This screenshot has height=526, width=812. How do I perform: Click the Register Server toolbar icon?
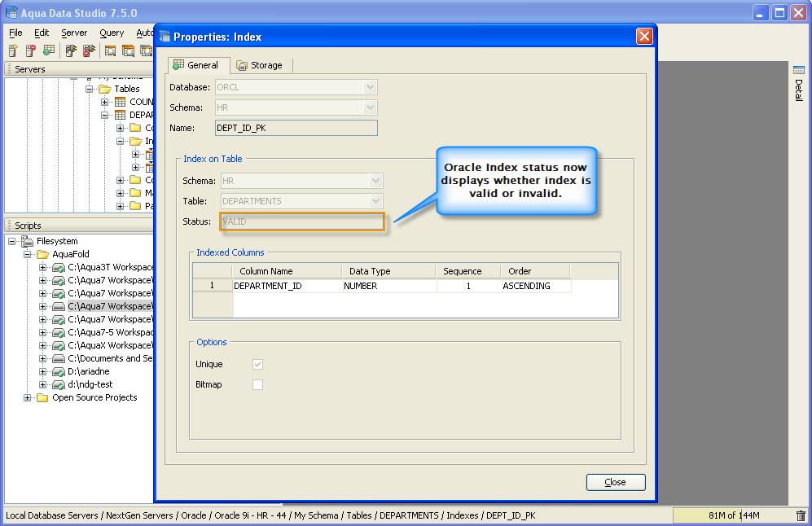pos(14,50)
